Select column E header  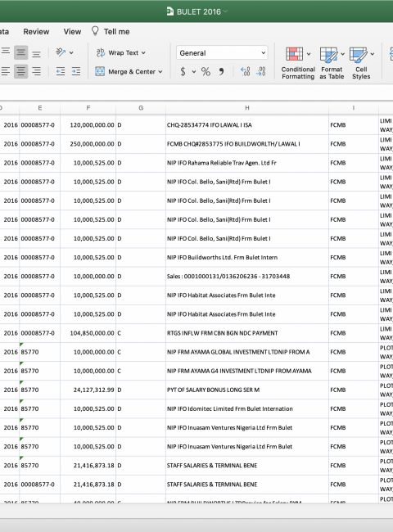pyautogui.click(x=39, y=108)
